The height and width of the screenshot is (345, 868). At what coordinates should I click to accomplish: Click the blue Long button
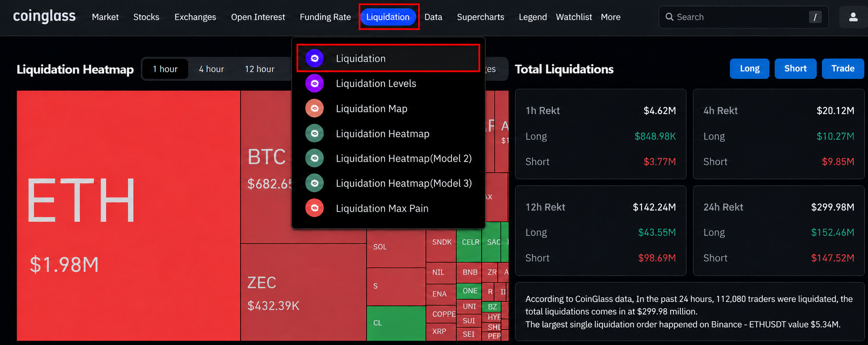tap(749, 68)
